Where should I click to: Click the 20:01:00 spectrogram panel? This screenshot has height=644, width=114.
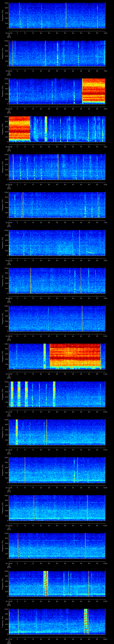click(57, 16)
